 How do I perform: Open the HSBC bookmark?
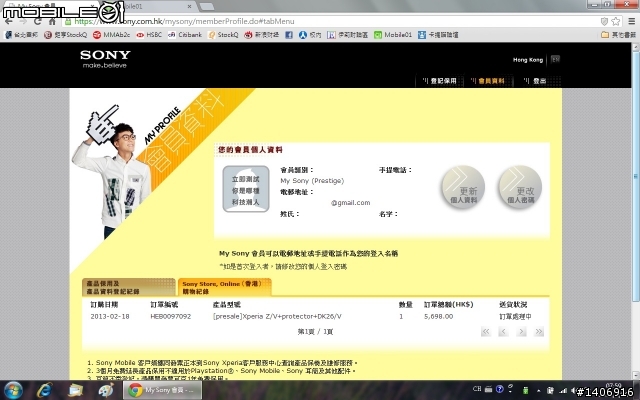[x=149, y=35]
